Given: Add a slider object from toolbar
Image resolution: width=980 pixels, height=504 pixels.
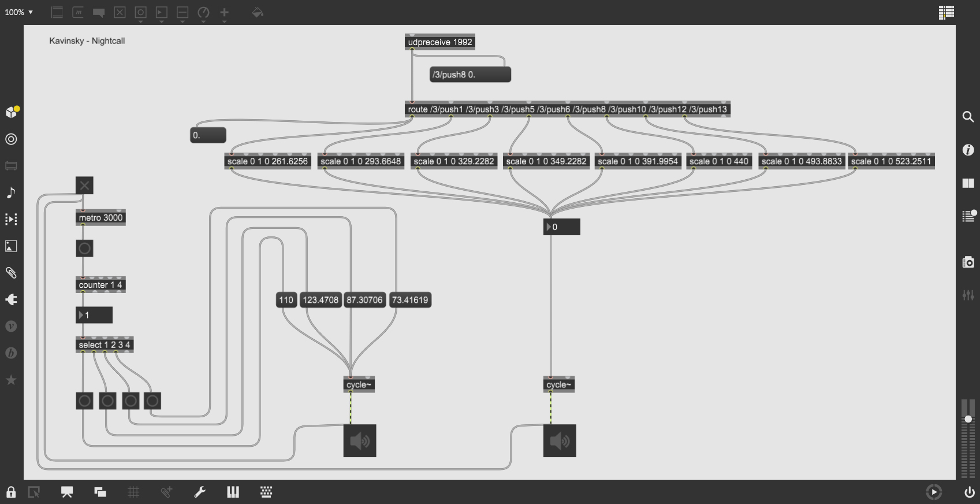Looking at the screenshot, I should [x=182, y=12].
